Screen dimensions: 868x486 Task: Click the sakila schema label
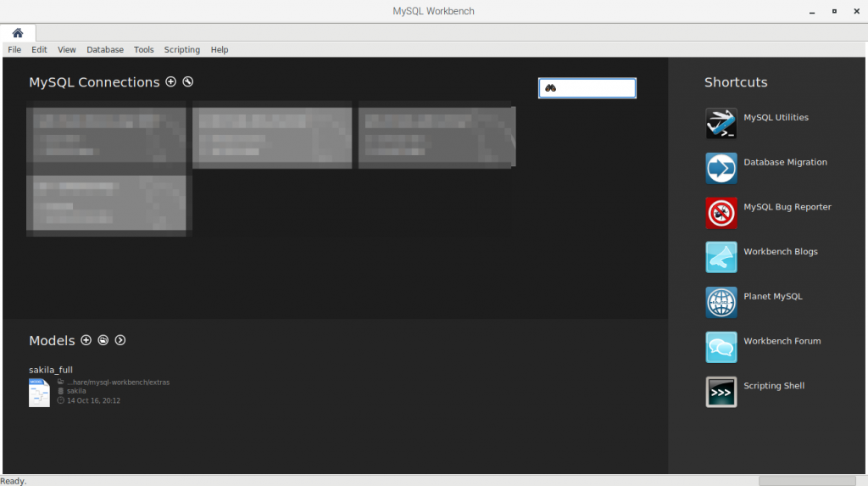point(76,391)
